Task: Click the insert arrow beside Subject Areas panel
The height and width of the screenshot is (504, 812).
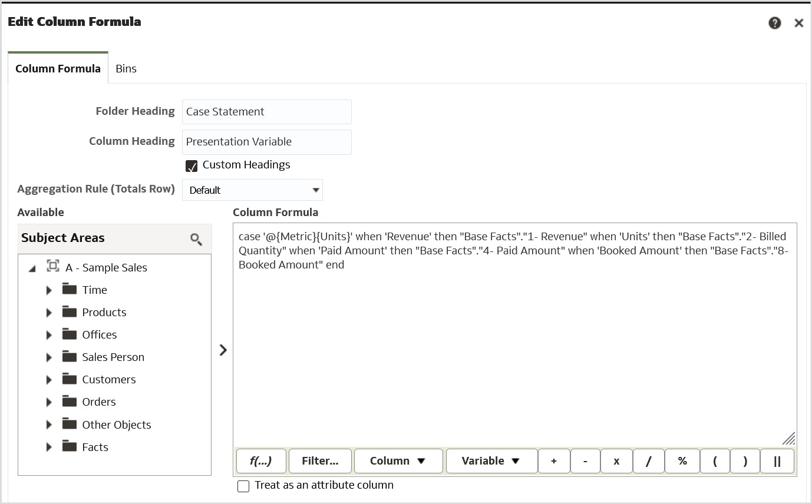Action: click(223, 349)
